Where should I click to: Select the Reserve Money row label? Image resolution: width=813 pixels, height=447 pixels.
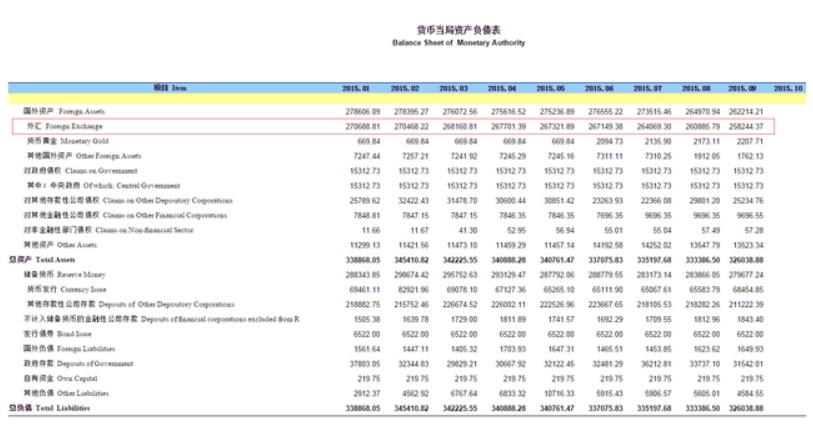(63, 273)
